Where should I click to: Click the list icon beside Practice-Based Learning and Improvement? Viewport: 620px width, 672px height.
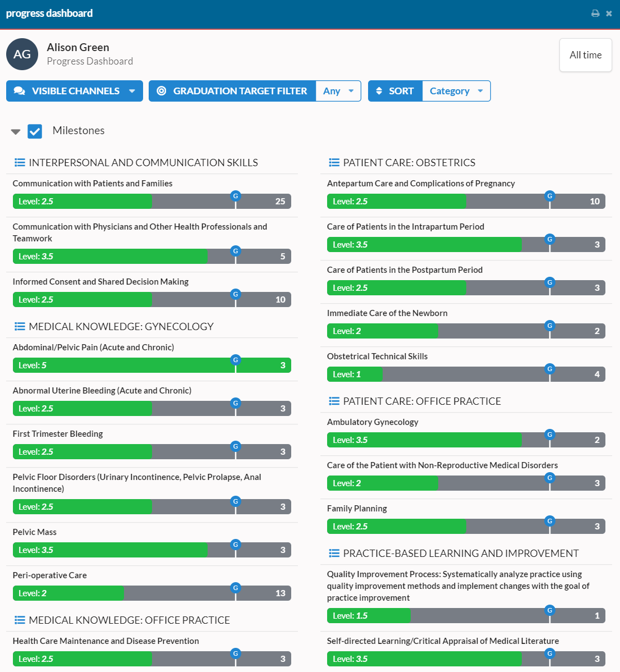coord(334,553)
